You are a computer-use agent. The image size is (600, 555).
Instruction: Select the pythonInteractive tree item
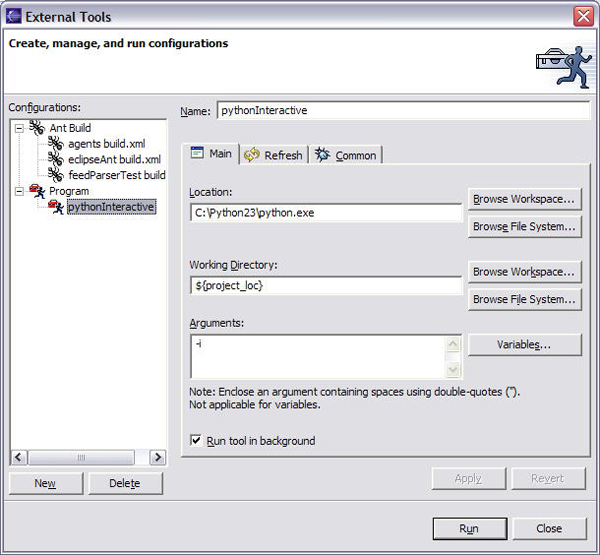click(111, 207)
